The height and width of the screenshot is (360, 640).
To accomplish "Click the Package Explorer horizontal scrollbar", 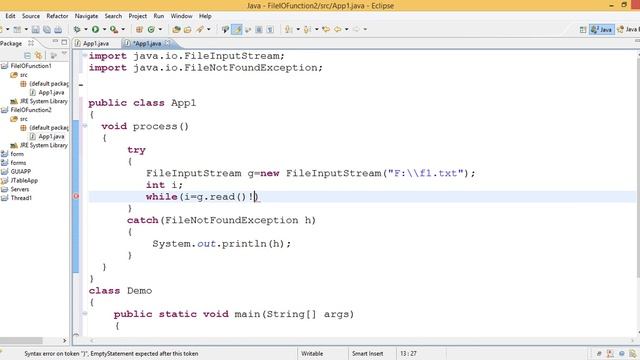I will point(21,340).
